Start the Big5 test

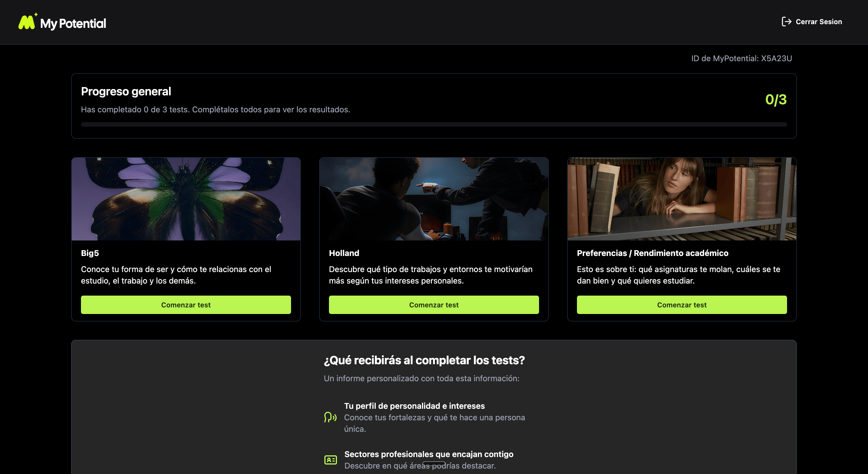[186, 305]
